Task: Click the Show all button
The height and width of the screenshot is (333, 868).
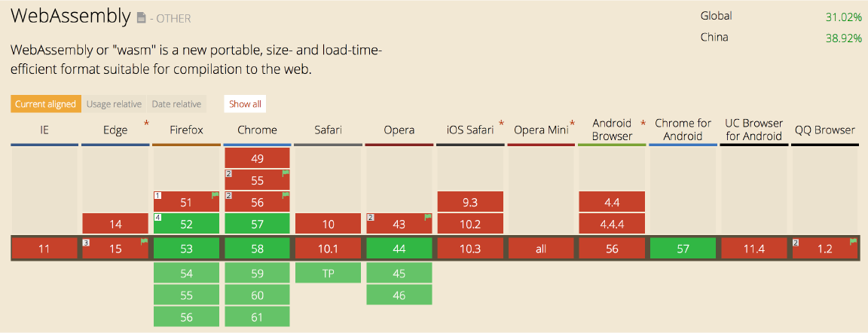Action: point(245,104)
